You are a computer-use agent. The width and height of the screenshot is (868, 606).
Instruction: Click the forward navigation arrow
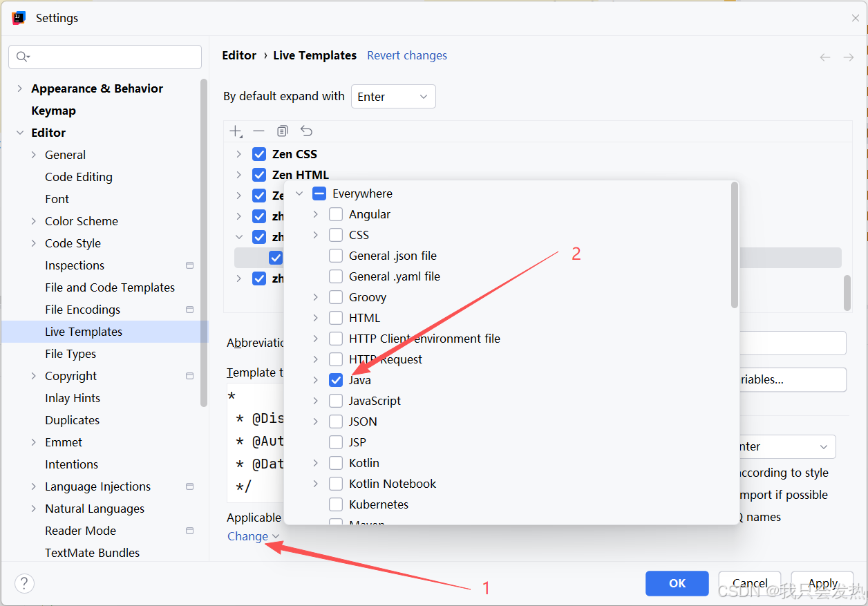click(849, 57)
